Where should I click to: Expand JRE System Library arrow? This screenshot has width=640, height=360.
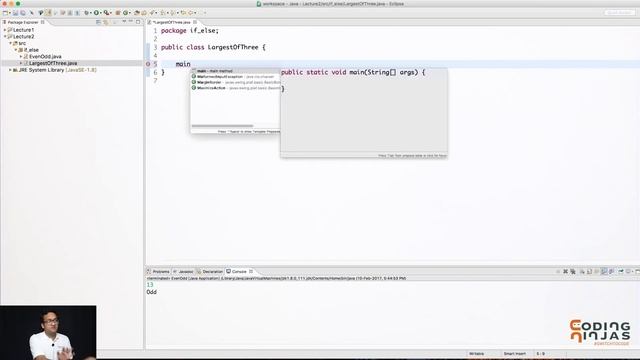11,70
